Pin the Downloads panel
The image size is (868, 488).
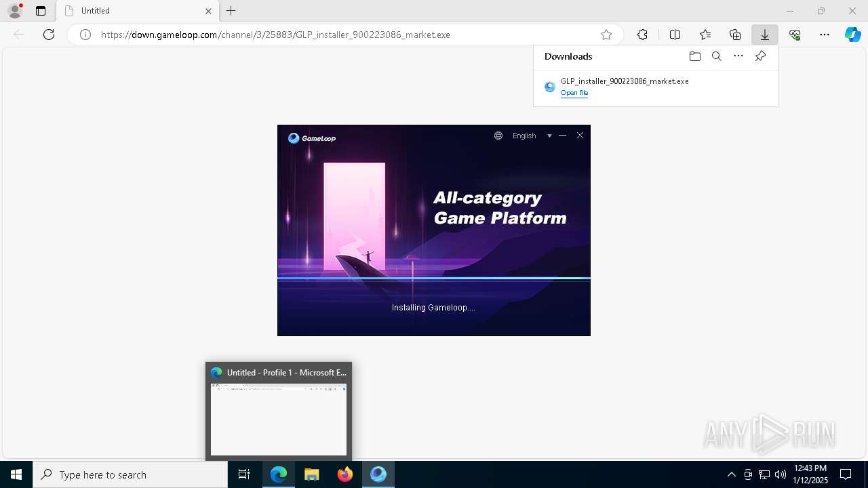(x=760, y=56)
